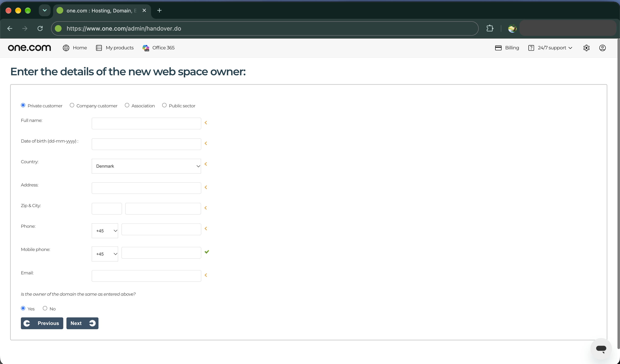
Task: Click the Home globe icon
Action: tap(66, 48)
